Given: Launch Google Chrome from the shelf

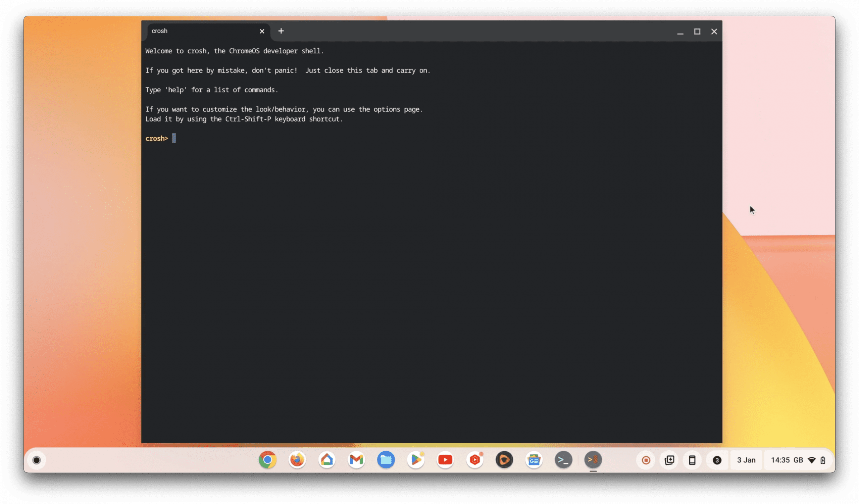Looking at the screenshot, I should 267,460.
